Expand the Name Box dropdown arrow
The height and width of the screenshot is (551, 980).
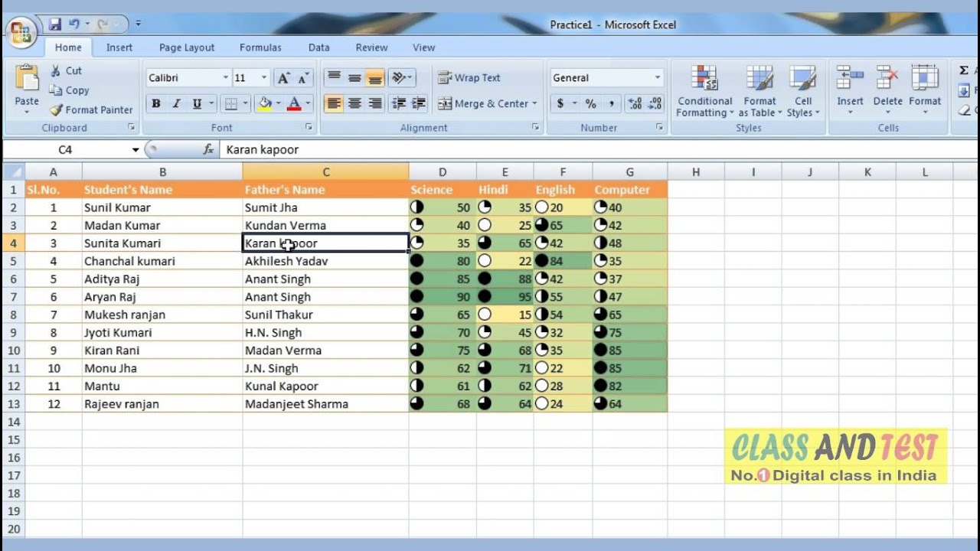click(136, 150)
